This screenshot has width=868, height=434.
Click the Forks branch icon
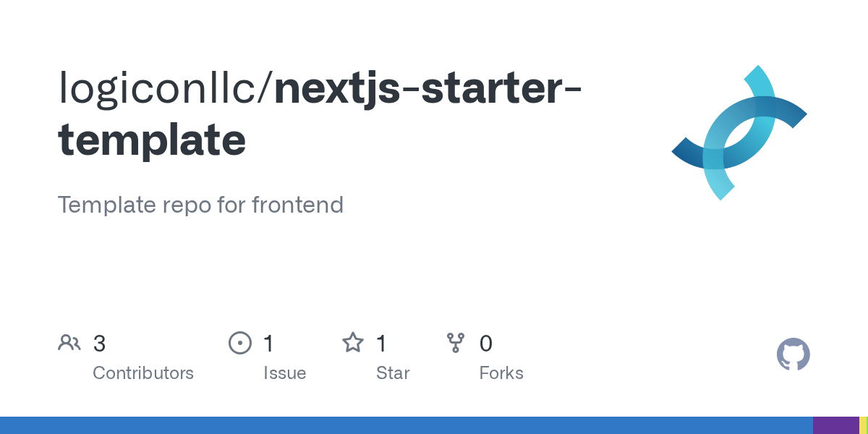pos(456,343)
